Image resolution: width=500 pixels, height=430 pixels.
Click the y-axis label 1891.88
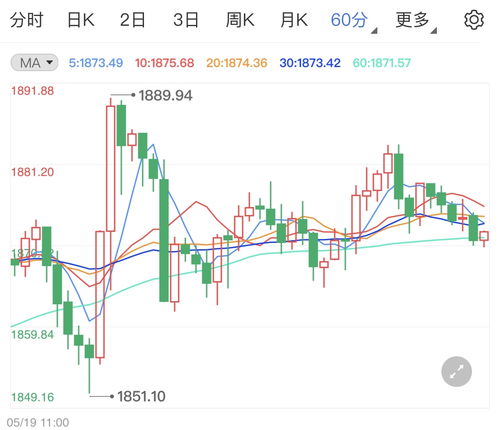click(x=33, y=91)
